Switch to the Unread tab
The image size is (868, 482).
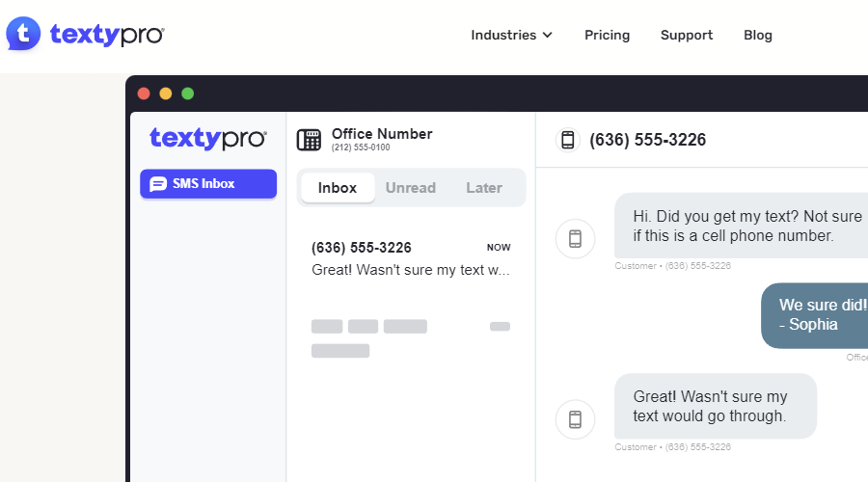(x=411, y=188)
